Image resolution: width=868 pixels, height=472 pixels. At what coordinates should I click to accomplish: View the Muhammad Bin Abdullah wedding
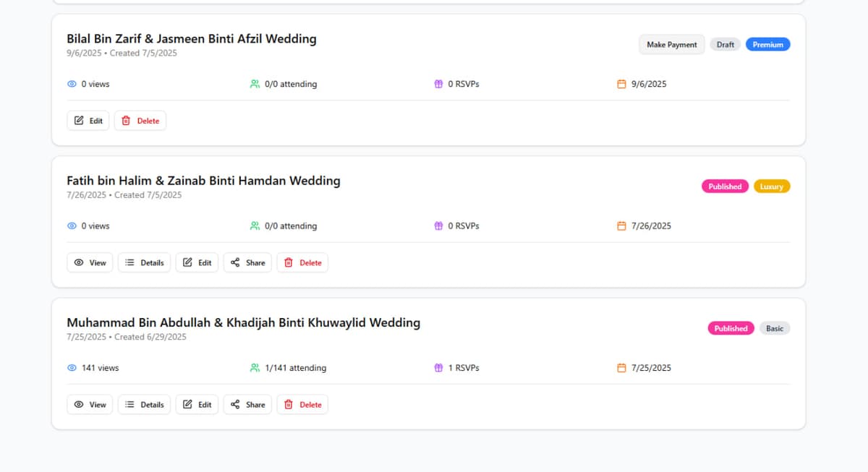90,405
